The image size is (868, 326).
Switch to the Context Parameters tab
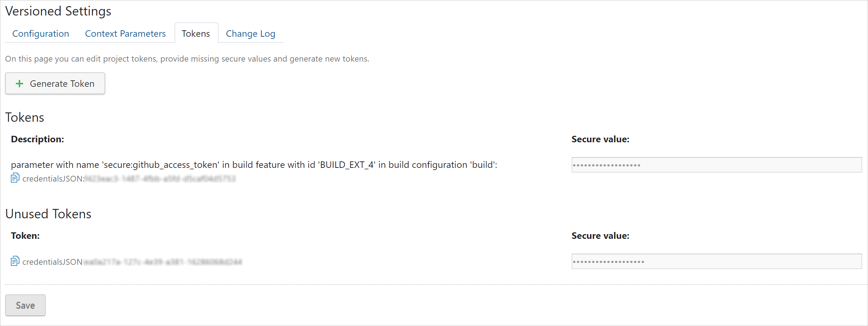[x=125, y=34]
